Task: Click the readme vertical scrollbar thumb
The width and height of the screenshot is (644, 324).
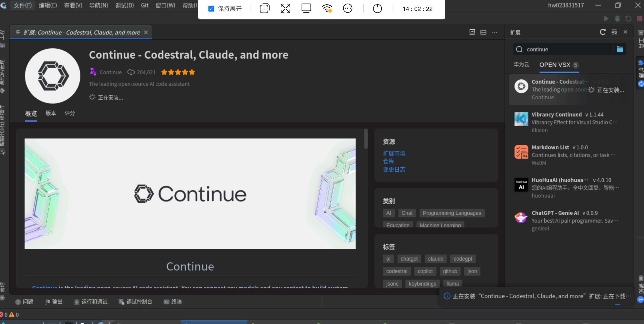Action: (x=366, y=139)
